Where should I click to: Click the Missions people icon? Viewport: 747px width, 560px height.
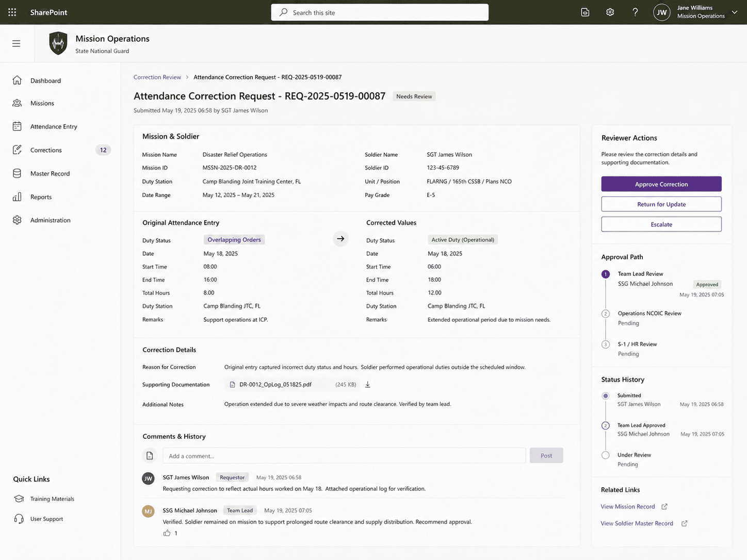17,103
